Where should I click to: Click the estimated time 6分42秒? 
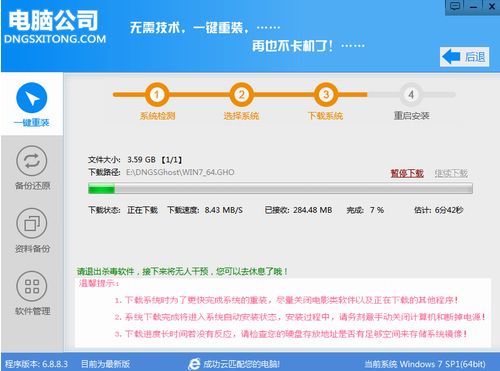(x=449, y=210)
